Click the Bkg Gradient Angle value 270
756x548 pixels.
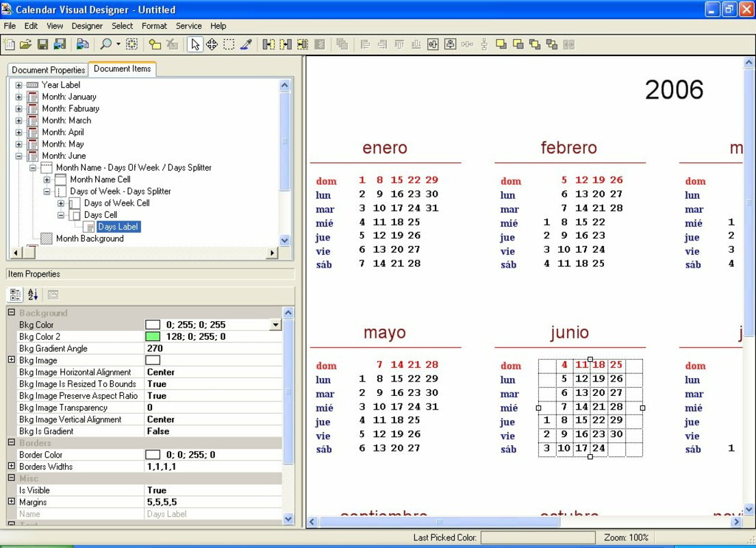click(214, 348)
